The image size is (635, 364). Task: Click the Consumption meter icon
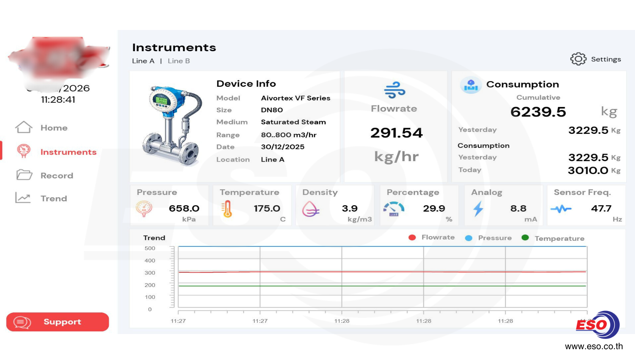(471, 85)
